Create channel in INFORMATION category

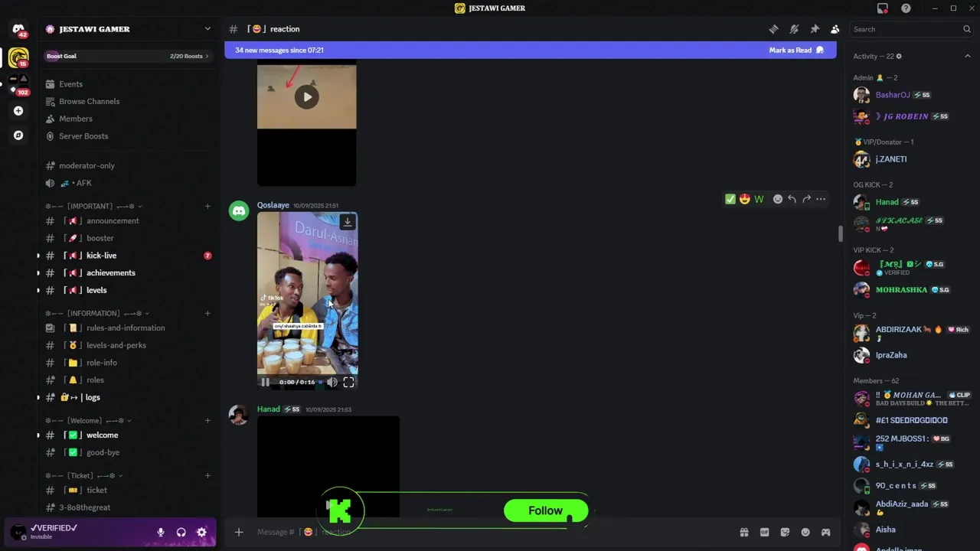207,313
